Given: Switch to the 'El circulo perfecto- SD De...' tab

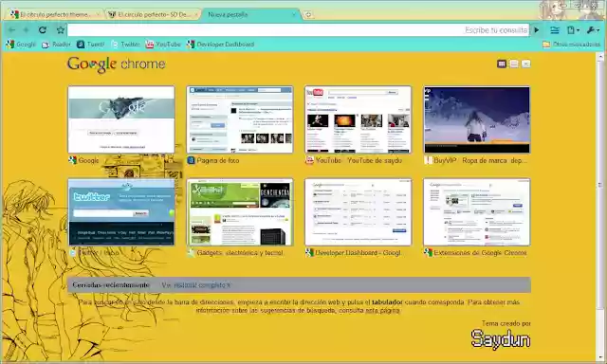Looking at the screenshot, I should click(x=153, y=15).
